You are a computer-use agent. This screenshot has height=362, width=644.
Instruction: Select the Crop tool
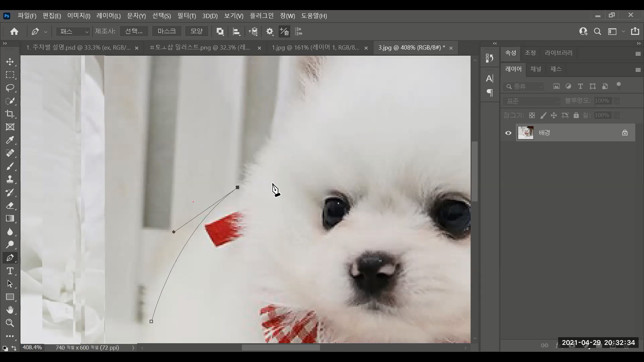[10, 114]
